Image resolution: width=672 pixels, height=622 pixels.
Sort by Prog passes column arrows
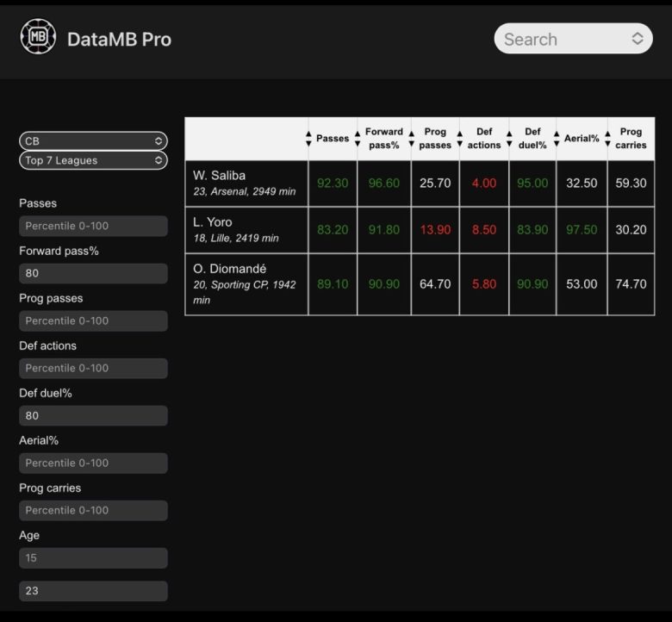pos(412,139)
